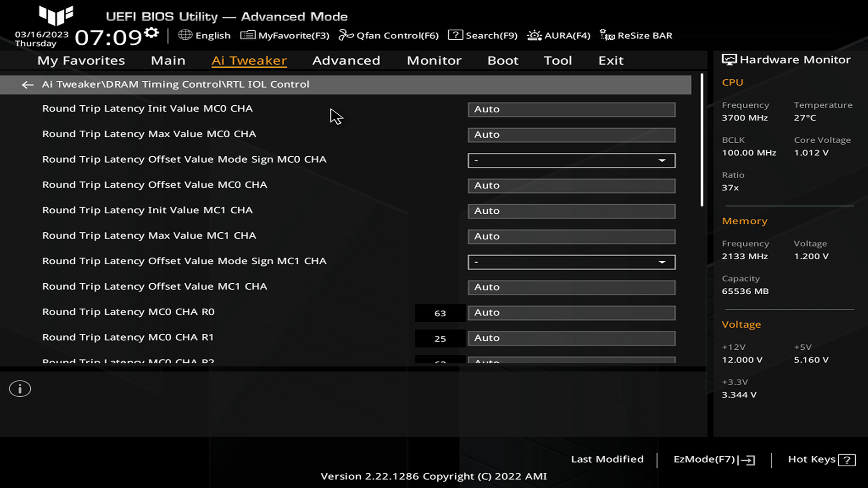Click the Advanced menu tab

click(346, 60)
